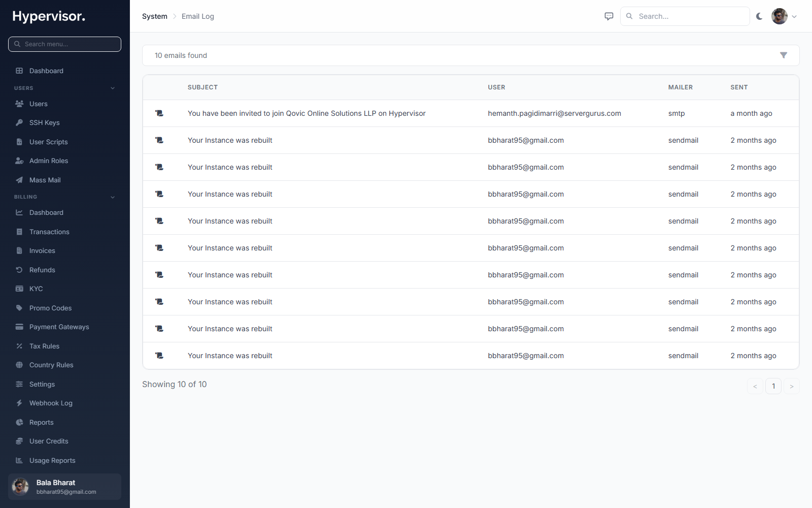Click the System breadcrumb link

pos(155,16)
